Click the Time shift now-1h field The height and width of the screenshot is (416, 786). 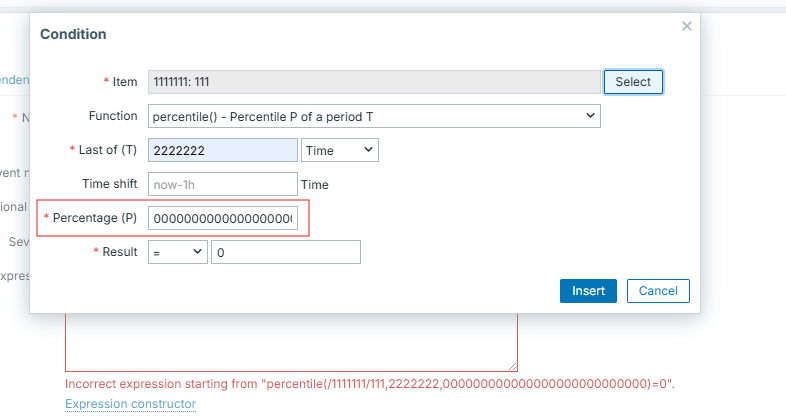(223, 184)
